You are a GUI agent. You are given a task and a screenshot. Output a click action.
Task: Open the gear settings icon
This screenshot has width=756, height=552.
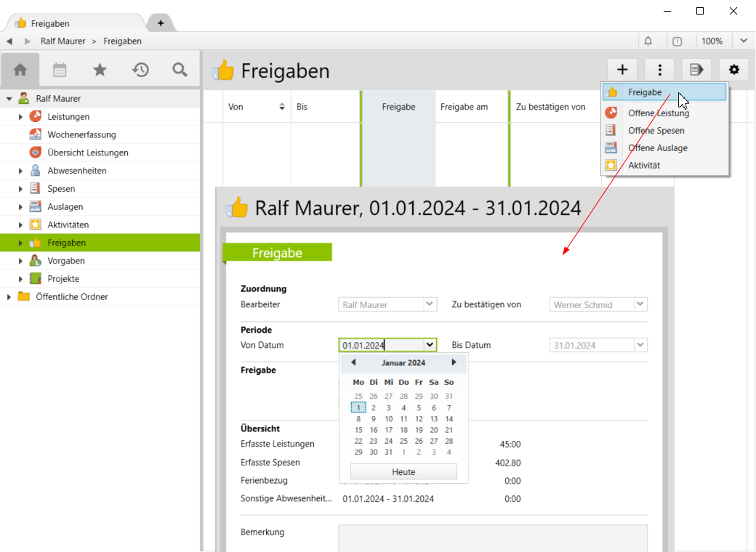[733, 70]
